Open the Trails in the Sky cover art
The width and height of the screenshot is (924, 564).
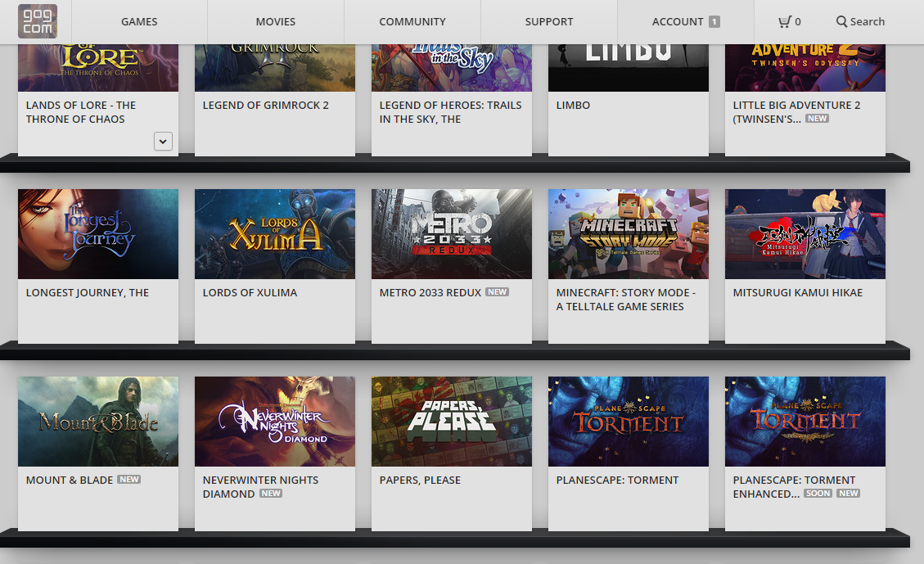coord(452,68)
